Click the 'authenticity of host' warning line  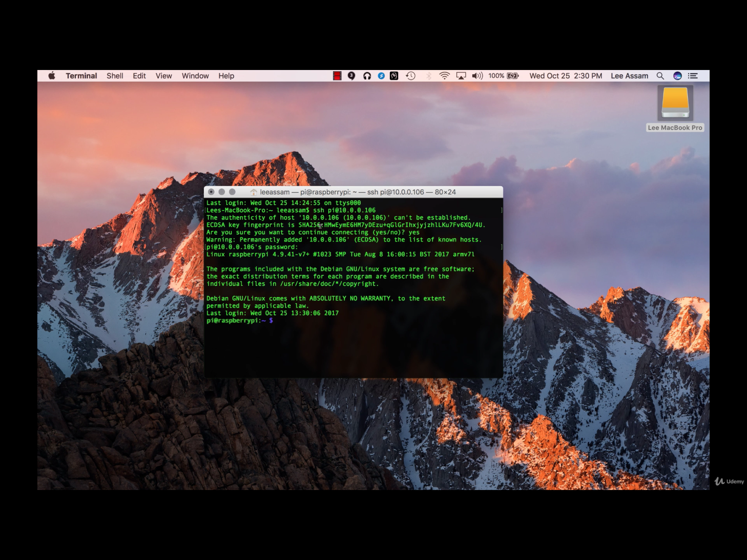338,218
